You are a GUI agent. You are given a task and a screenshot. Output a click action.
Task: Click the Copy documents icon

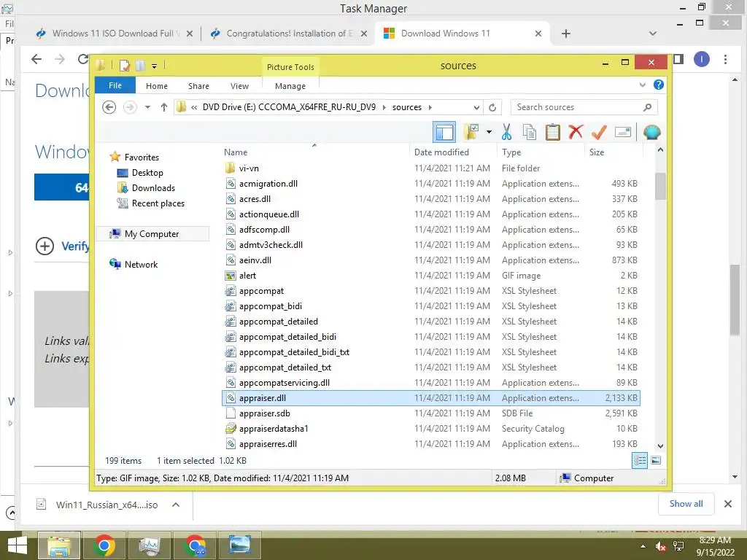[530, 132]
